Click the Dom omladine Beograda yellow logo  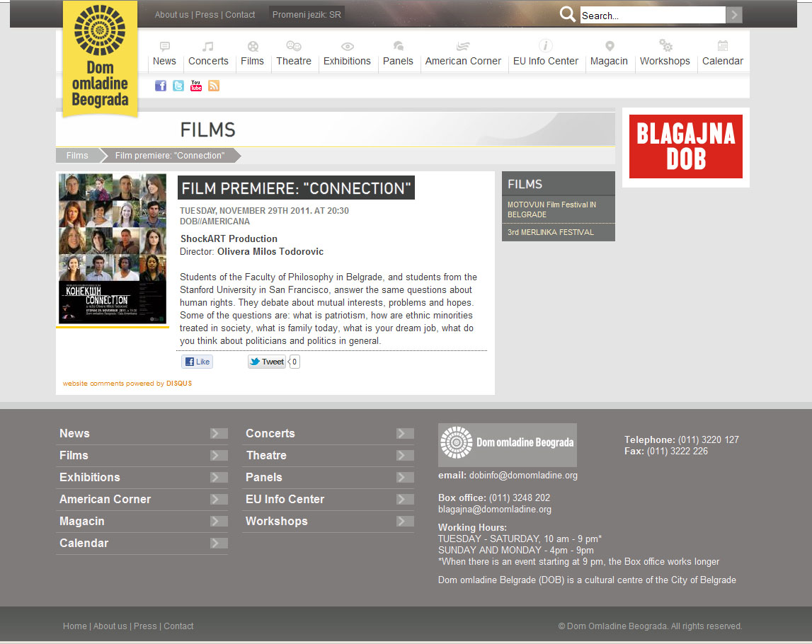pos(100,59)
